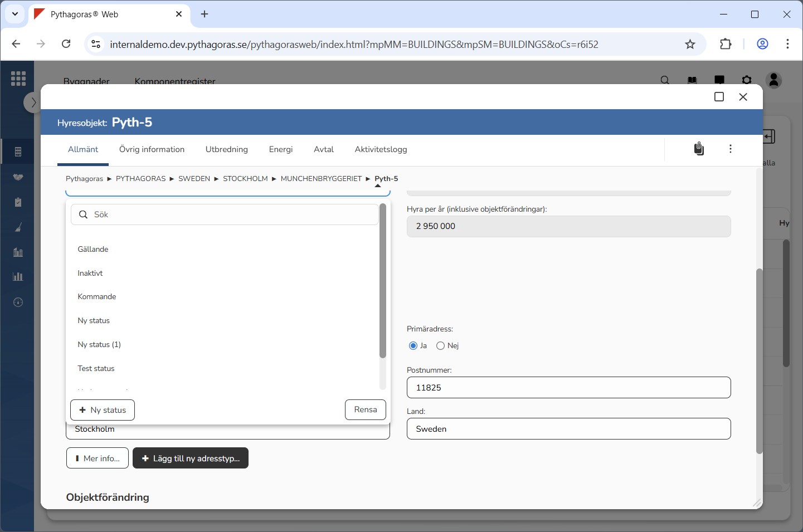Select Ja for Primäradress

pos(413,346)
